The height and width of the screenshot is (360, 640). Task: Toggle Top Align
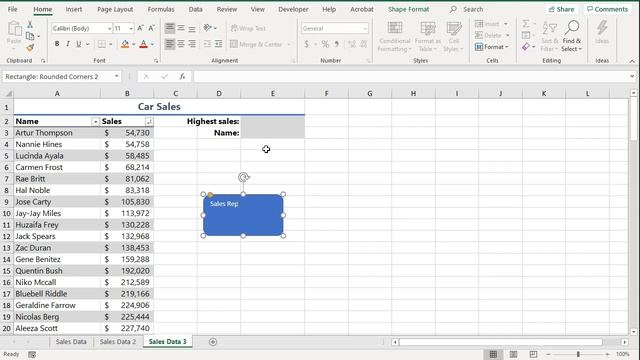(170, 28)
